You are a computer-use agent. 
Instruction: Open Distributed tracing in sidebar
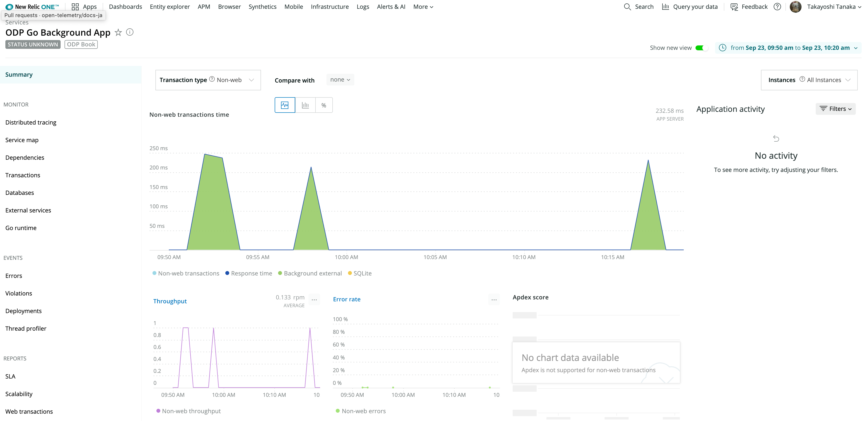pyautogui.click(x=31, y=122)
